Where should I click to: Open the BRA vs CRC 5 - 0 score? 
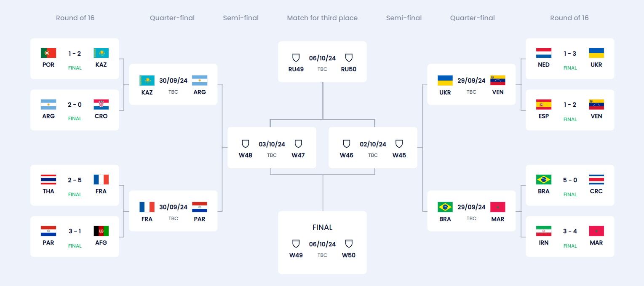[x=570, y=180]
